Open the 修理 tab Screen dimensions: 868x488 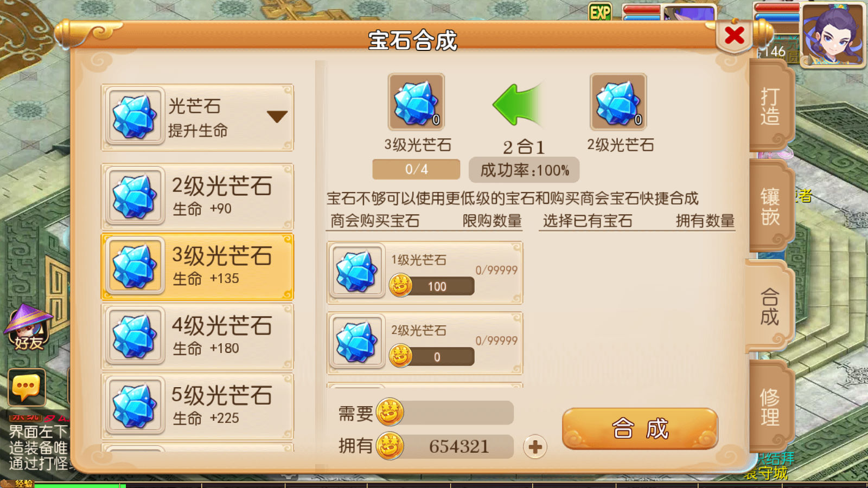pyautogui.click(x=770, y=407)
